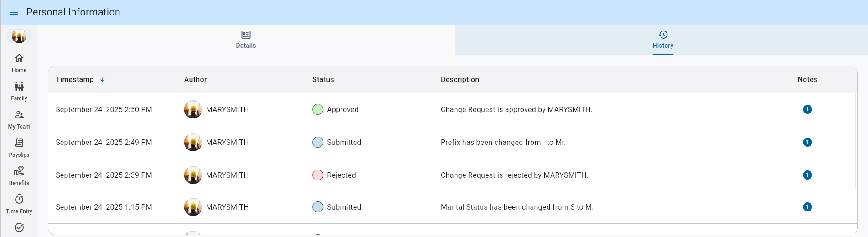This screenshot has height=237, width=868.
Task: Open notes badge for Rejected entry
Action: 807,175
